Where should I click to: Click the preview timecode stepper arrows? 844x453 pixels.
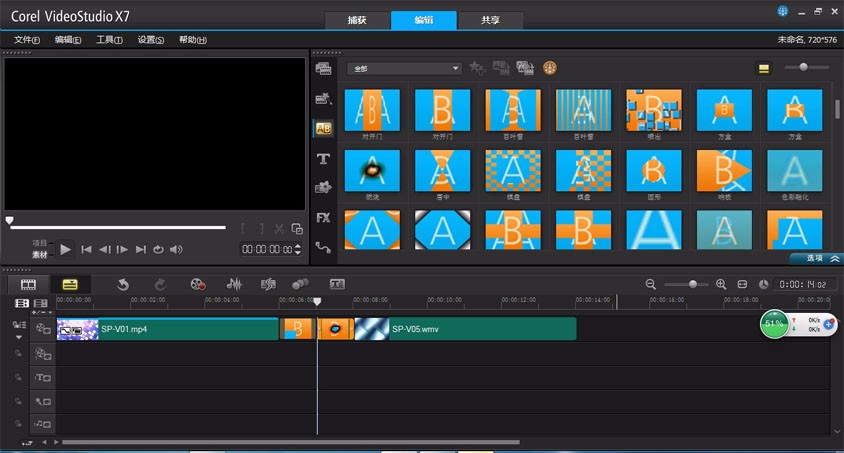pos(298,249)
